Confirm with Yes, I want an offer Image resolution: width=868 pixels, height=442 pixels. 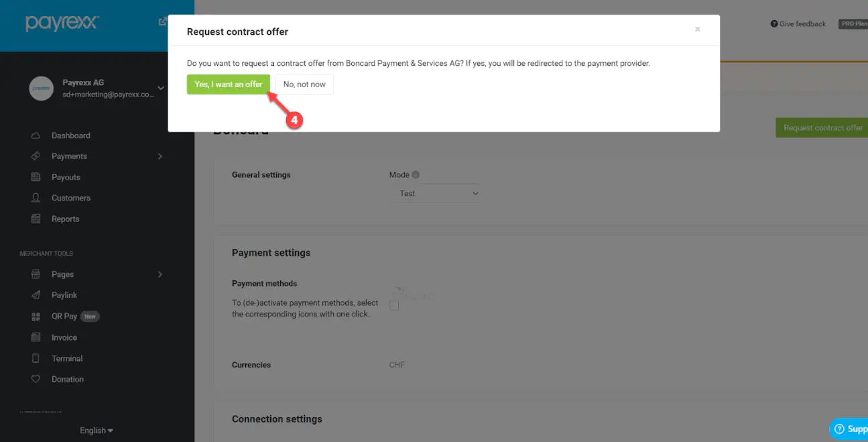click(x=228, y=85)
